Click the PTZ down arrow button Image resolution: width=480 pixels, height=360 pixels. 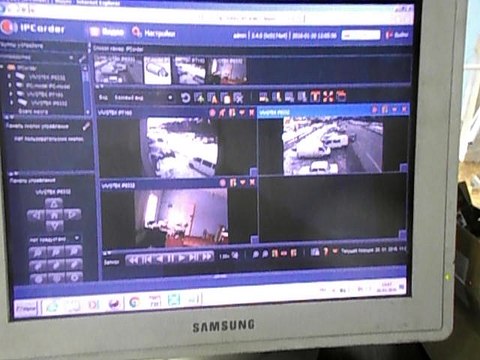pos(54,227)
